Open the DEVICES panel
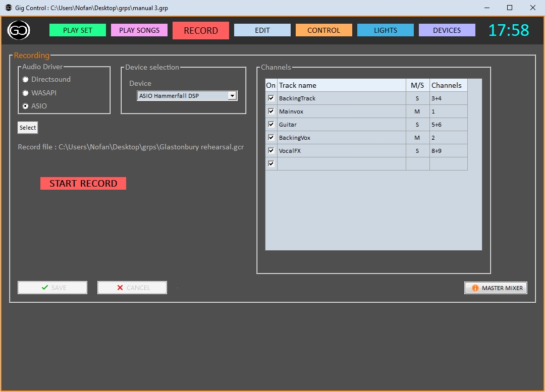Image resolution: width=545 pixels, height=392 pixels. coord(447,30)
